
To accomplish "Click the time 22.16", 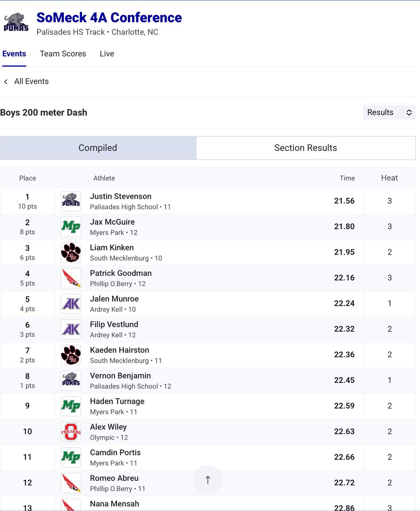I will 344,278.
